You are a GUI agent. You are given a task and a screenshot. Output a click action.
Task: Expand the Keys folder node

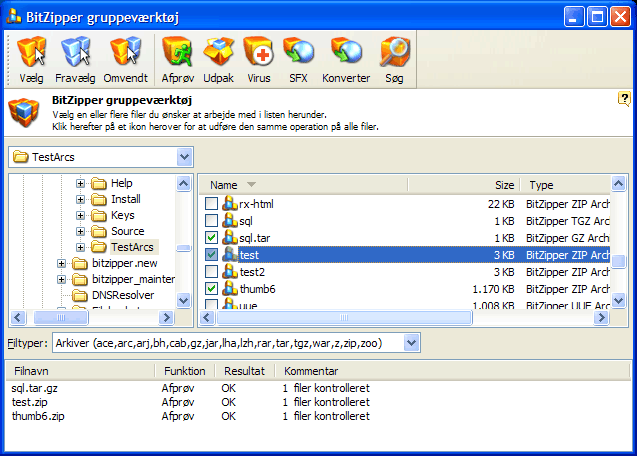(x=80, y=215)
